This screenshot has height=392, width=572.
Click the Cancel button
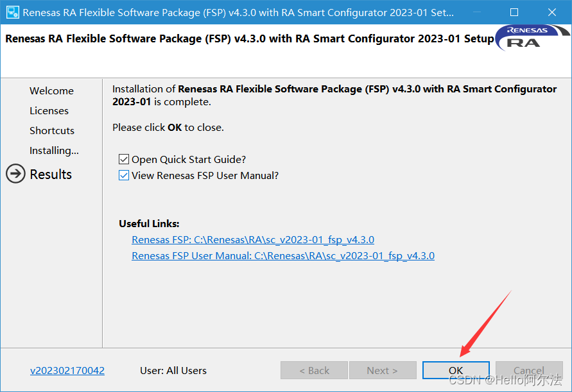coord(528,370)
